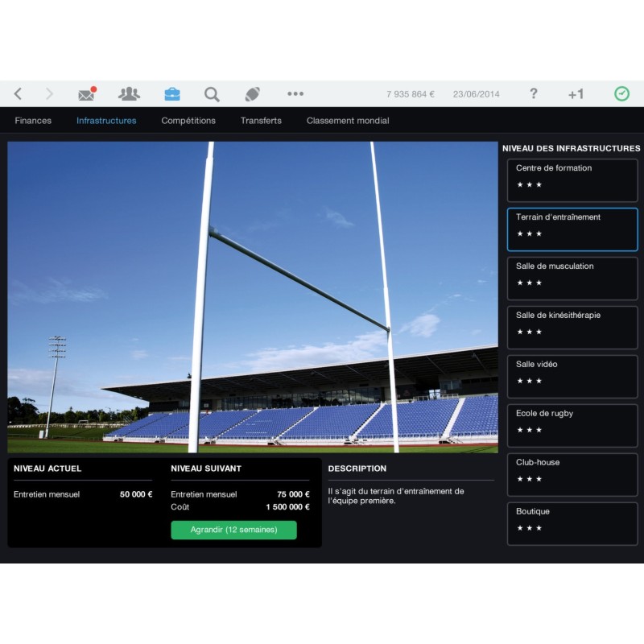Switch to the Finances tab
644x644 pixels.
click(33, 121)
